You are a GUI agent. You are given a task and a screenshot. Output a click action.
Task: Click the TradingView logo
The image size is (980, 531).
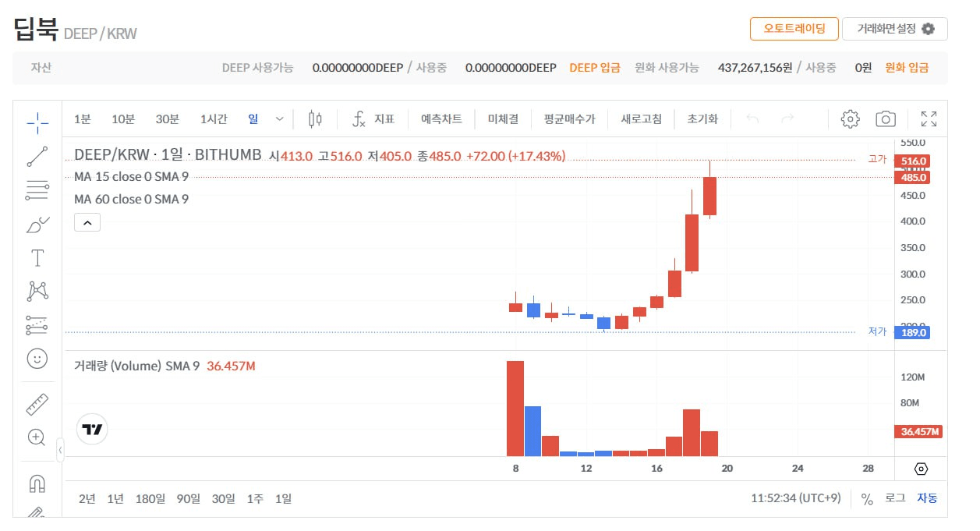point(92,429)
